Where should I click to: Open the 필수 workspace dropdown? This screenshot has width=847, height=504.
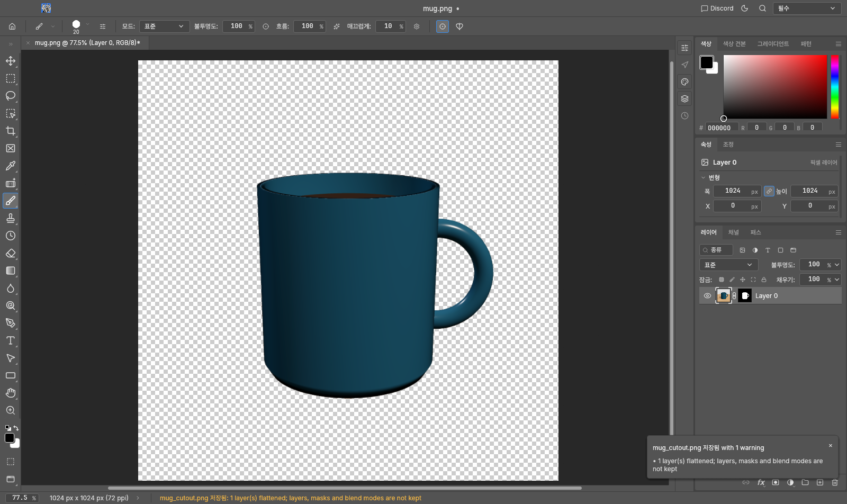[x=807, y=8]
